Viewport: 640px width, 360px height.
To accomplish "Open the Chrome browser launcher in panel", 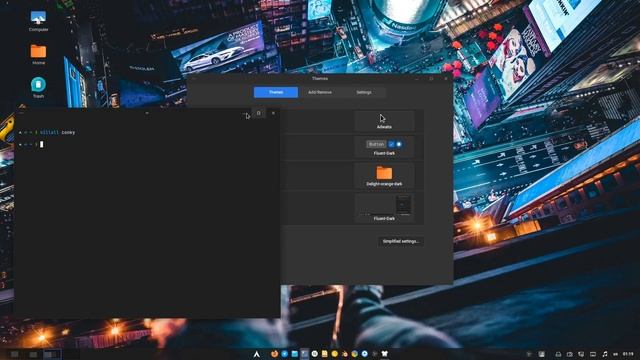I will coord(354,354).
